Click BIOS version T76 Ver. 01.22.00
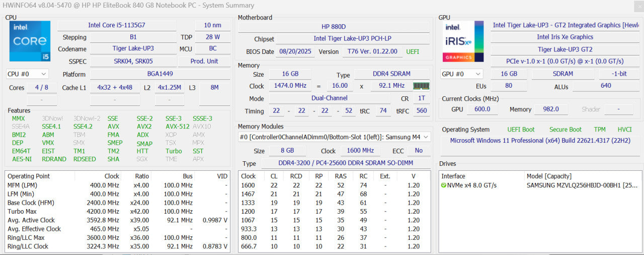This screenshot has height=255, width=644. (373, 51)
